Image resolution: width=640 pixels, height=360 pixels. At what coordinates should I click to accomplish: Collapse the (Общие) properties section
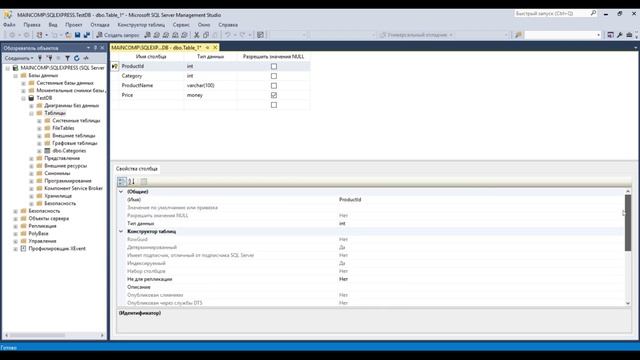[121, 191]
